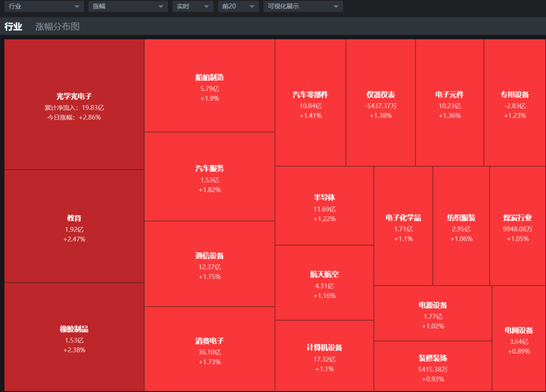The height and width of the screenshot is (392, 546).
Task: Open the 仪器仪表 block
Action: click(381, 103)
